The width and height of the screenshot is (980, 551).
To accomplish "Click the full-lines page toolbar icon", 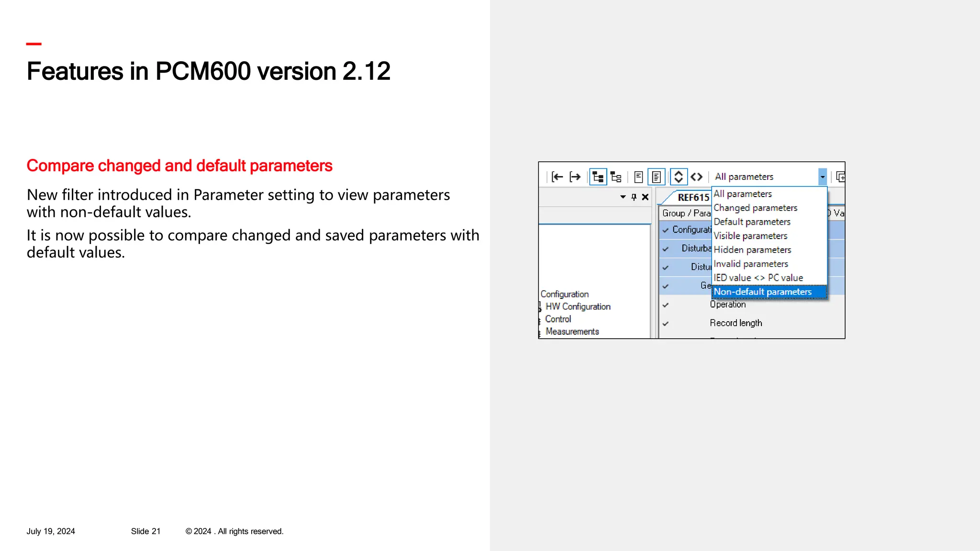I will pyautogui.click(x=657, y=177).
